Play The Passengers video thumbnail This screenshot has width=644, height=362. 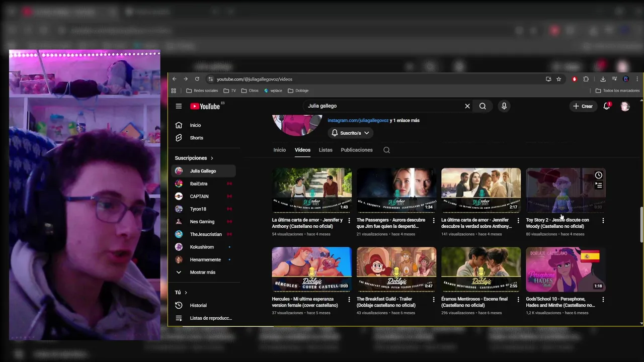tap(396, 191)
